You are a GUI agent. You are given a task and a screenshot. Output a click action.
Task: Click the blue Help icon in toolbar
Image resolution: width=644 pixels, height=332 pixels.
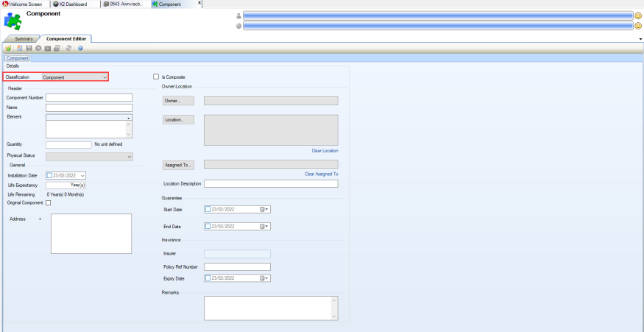(x=80, y=48)
